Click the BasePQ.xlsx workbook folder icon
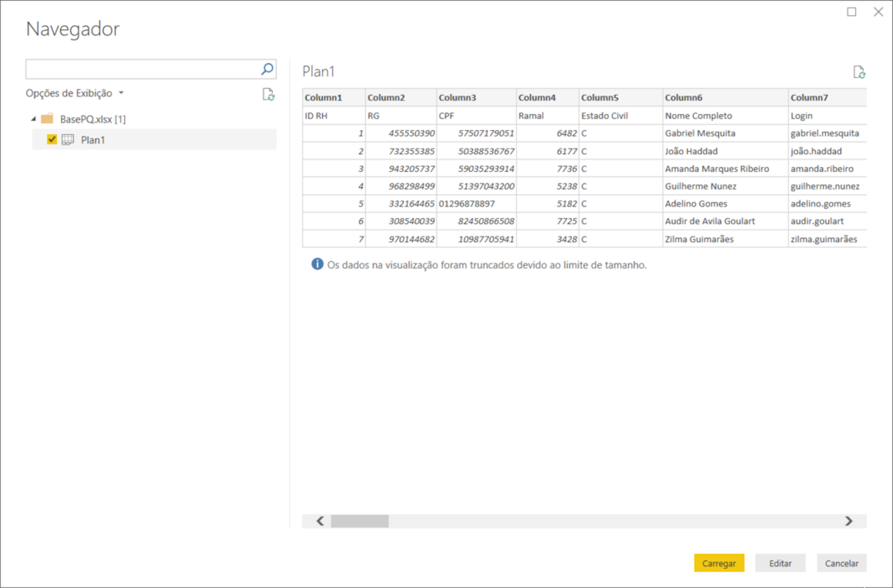This screenshot has width=893, height=588. (x=48, y=119)
